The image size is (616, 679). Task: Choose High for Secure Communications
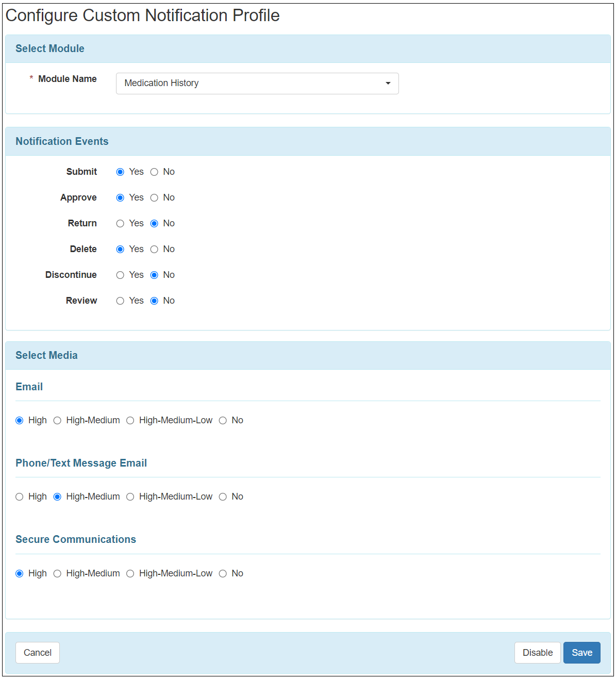20,574
